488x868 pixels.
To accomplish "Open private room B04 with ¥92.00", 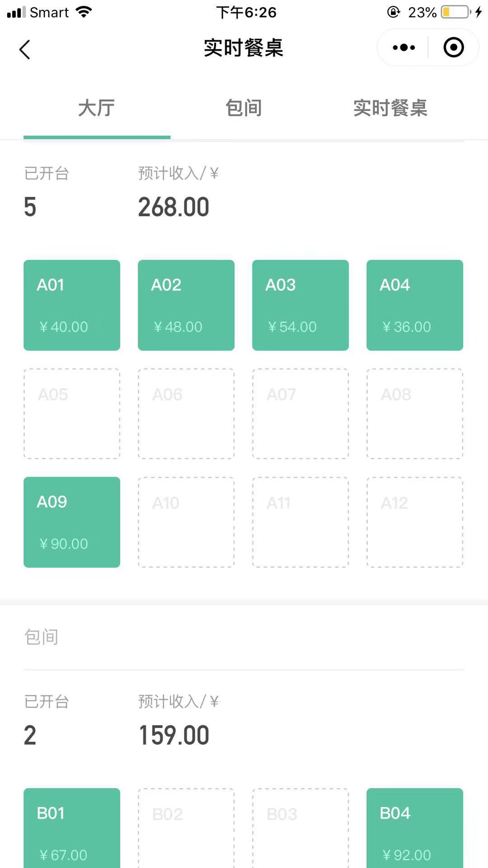I will pos(415,828).
